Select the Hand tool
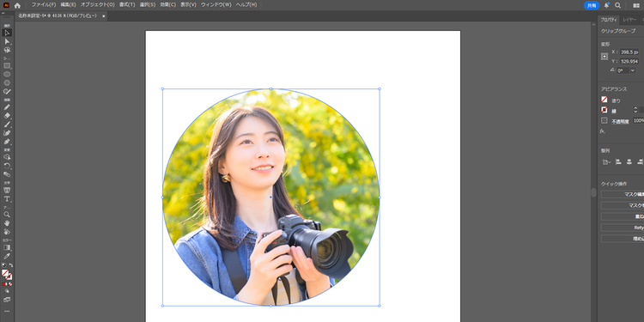 (x=7, y=223)
